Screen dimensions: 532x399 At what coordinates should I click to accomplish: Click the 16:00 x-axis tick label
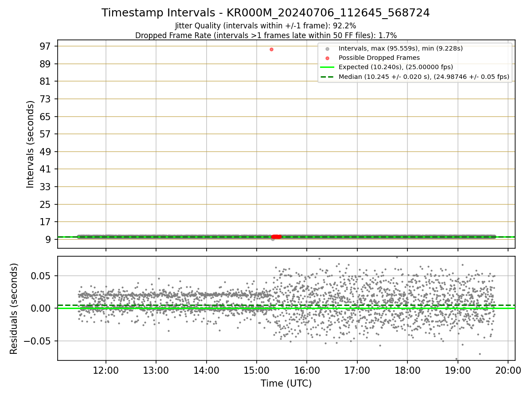point(307,370)
